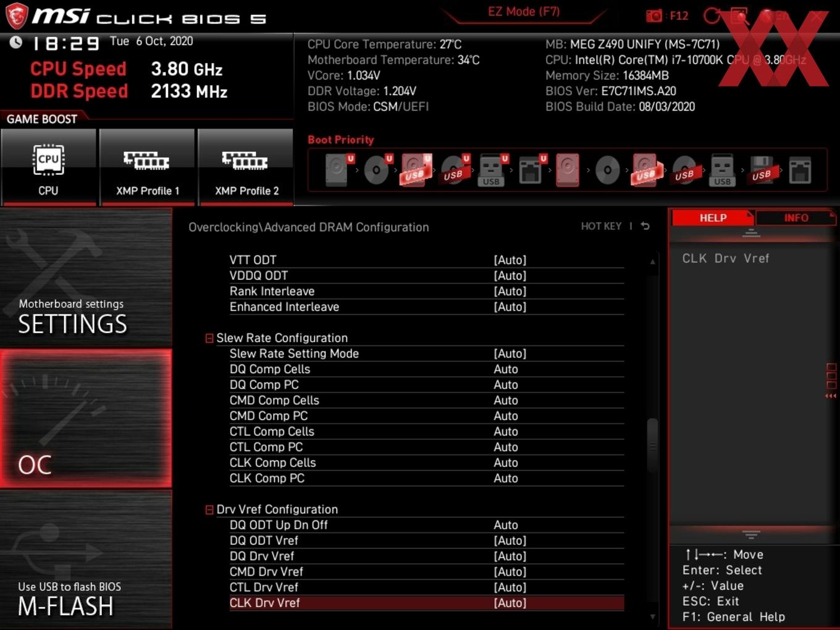Screen dimensions: 840x630
Task: Select the UEFI USB hard disk boot device
Action: tap(416, 169)
